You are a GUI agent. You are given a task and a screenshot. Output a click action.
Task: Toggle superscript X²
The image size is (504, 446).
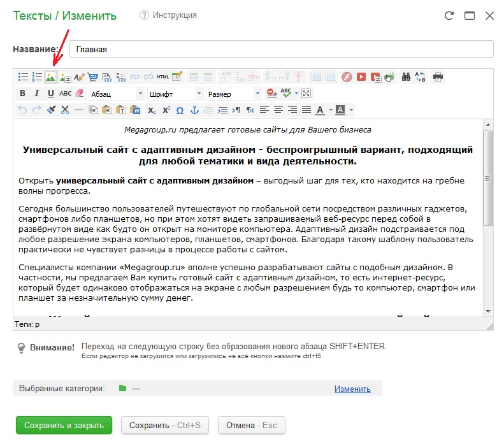166,110
